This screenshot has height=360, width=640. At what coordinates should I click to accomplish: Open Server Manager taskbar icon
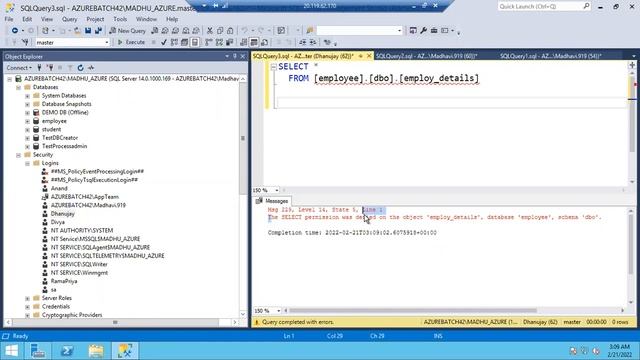(x=38, y=351)
